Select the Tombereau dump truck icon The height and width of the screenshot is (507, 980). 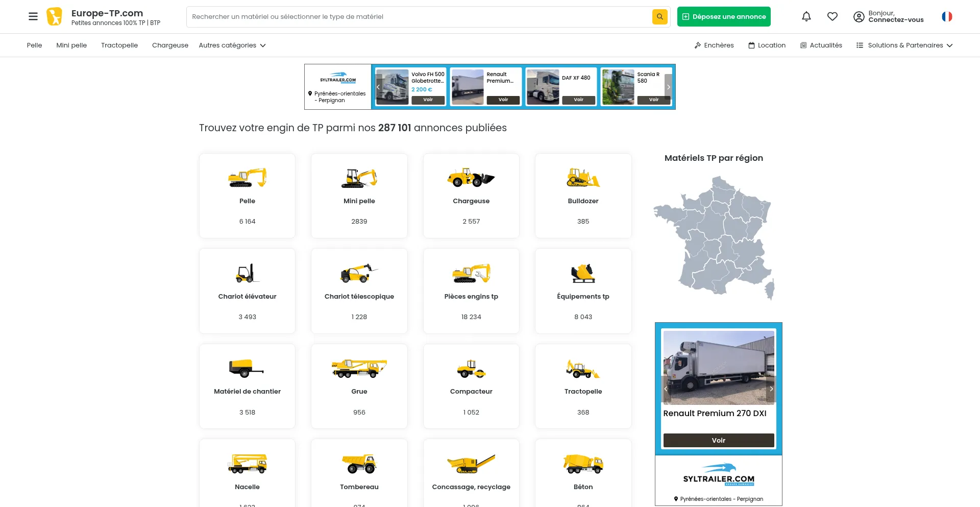[359, 464]
